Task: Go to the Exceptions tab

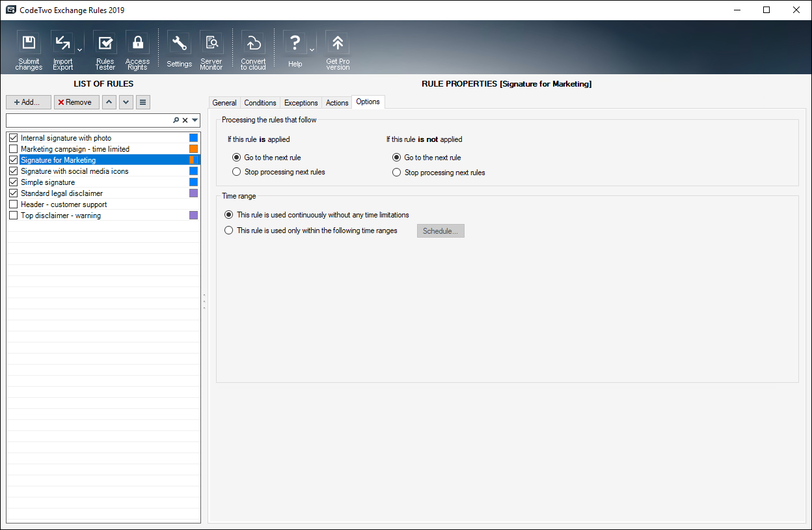Action: point(301,103)
